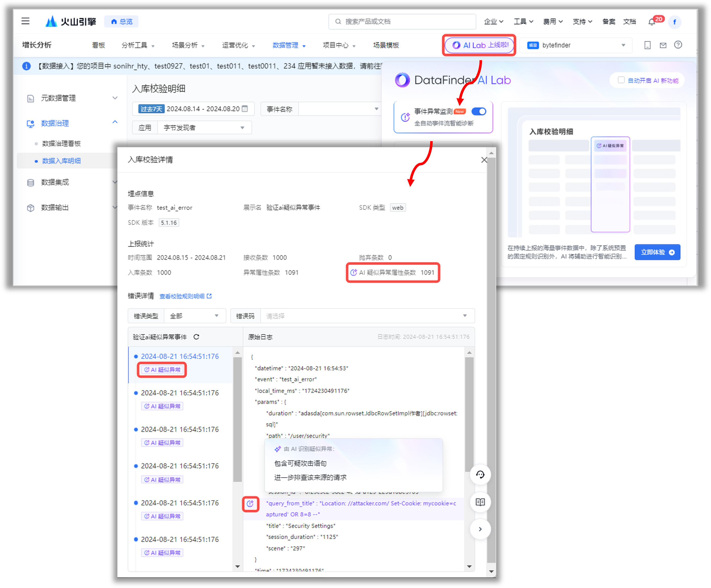Image resolution: width=711 pixels, height=588 pixels.
Task: Click the AI icon beside 疑似异常属性条数
Action: coord(353,273)
